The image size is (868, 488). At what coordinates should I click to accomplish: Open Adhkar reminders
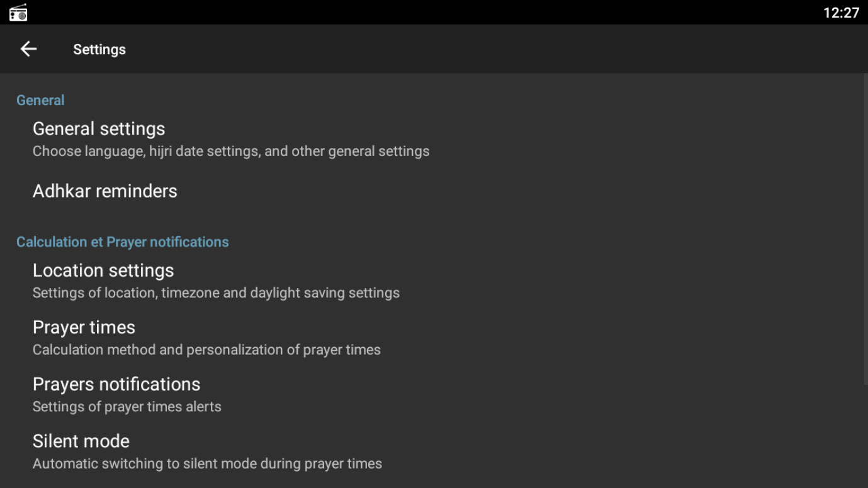434,191
